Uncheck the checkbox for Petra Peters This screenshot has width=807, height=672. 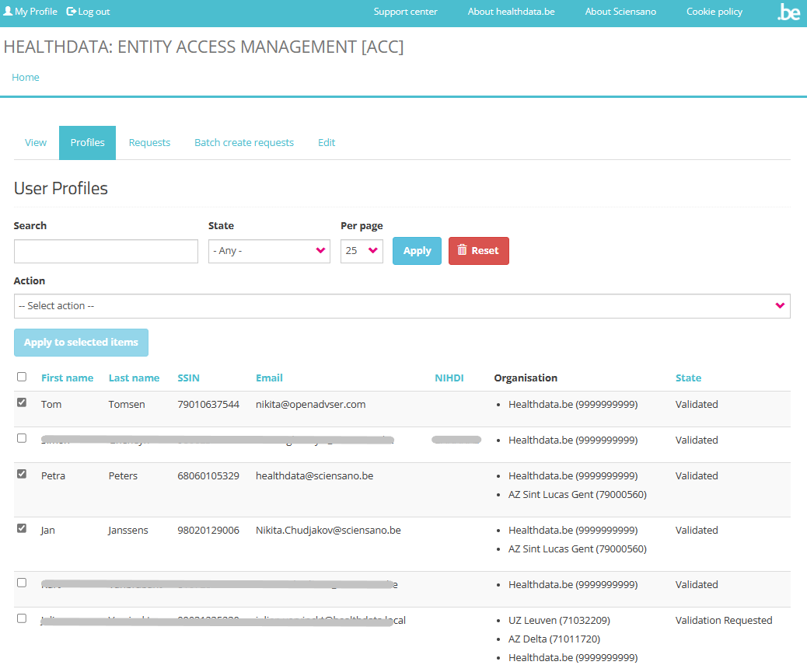(22, 474)
